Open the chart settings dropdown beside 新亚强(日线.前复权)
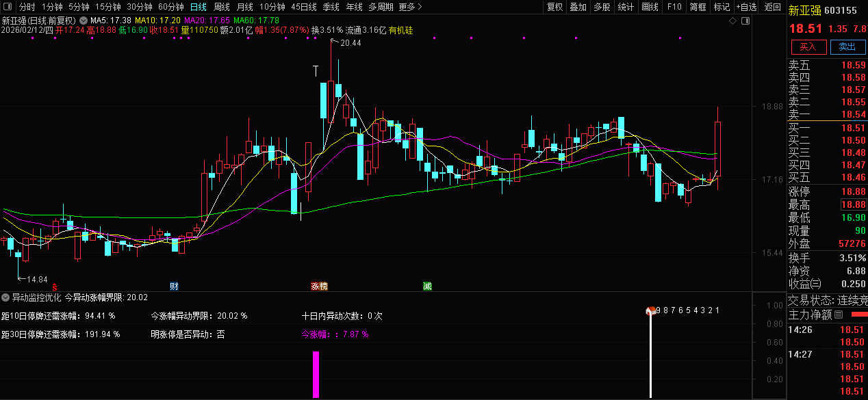Screen dimensions: 868x400 click(84, 20)
